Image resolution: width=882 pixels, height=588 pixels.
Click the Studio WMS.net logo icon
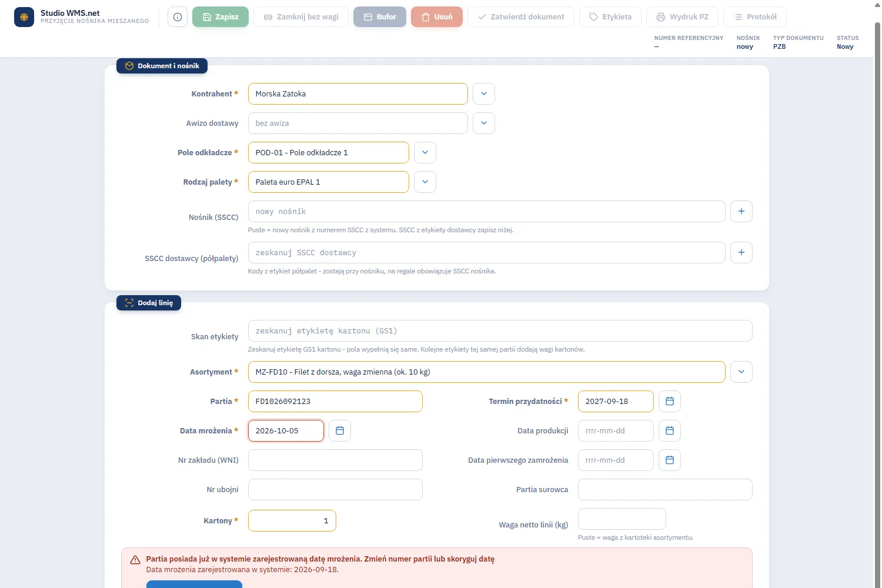click(24, 17)
